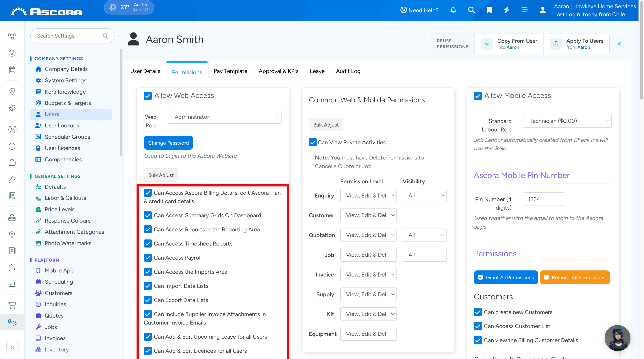Open the bar chart icon in the left rail
Image resolution: width=644 pixels, height=359 pixels.
click(12, 284)
